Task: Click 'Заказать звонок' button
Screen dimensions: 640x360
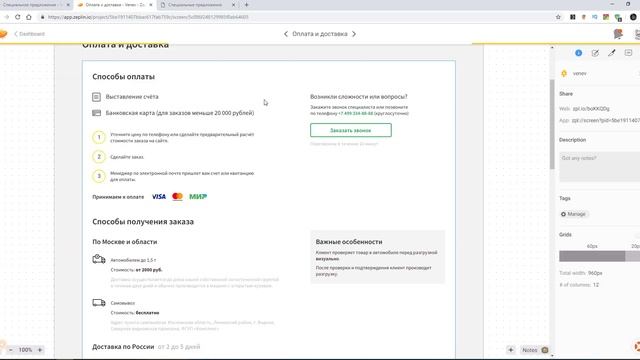Action: point(351,130)
